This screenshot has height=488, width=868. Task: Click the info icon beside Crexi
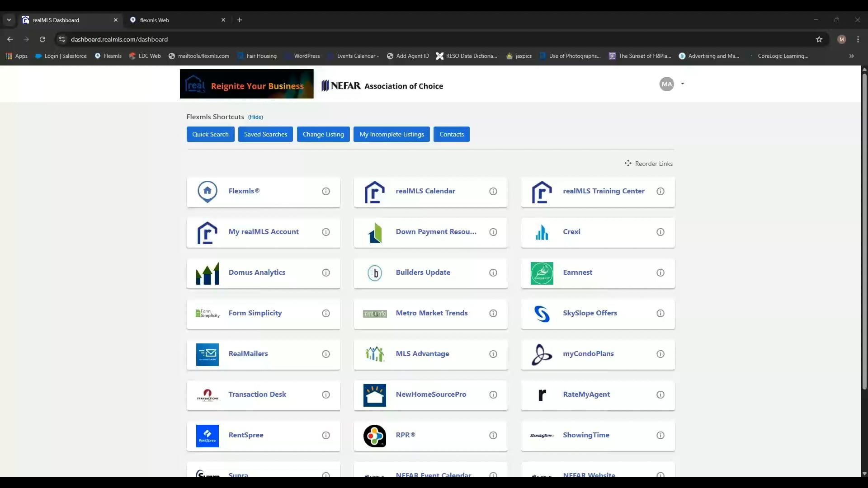pos(660,232)
